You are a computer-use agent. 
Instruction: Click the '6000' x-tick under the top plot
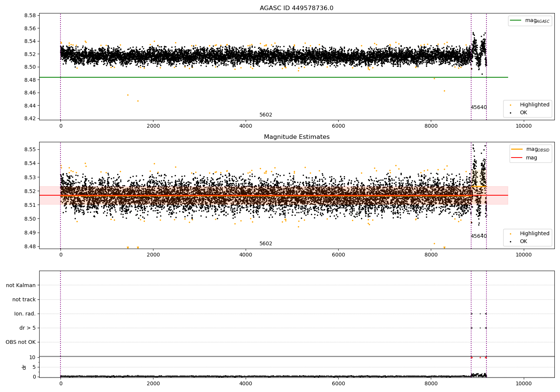coord(338,126)
